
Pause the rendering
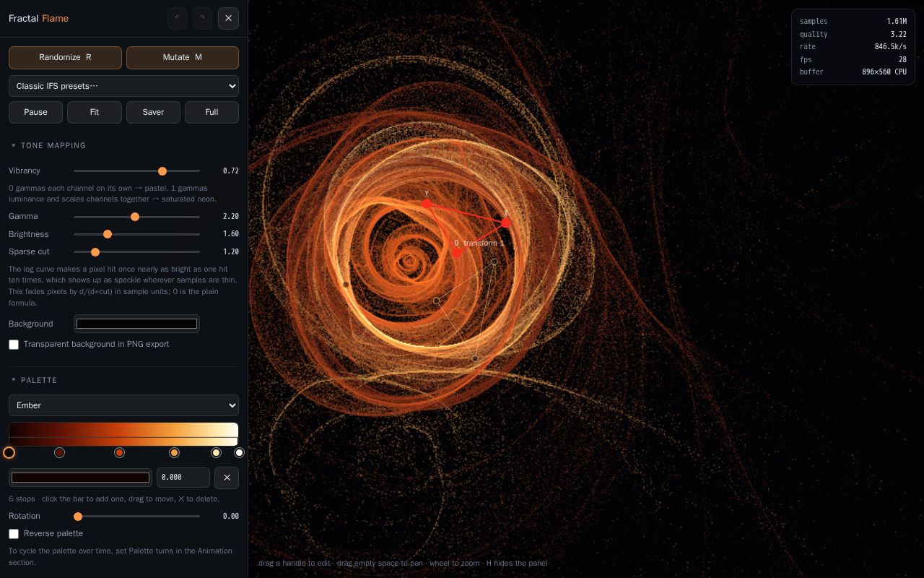click(35, 112)
